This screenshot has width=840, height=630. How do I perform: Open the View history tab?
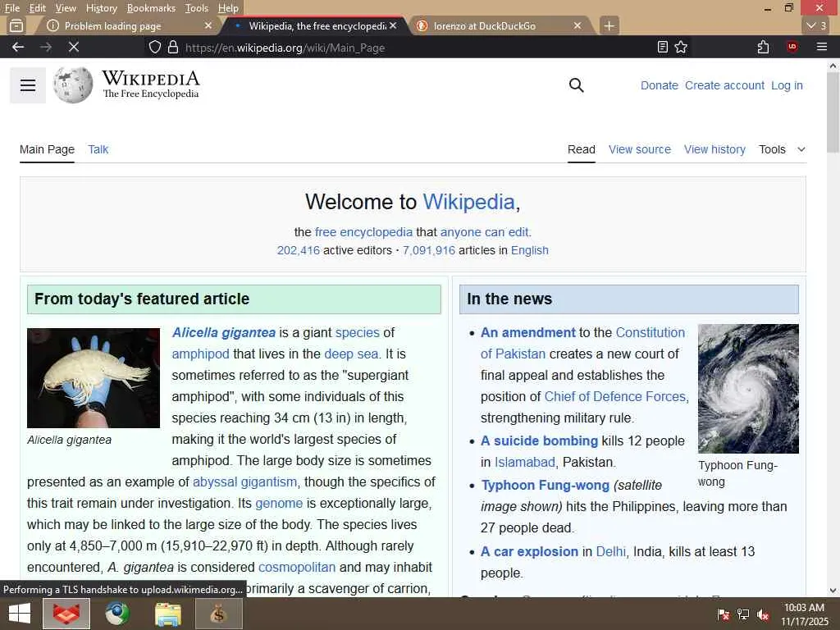[714, 149]
